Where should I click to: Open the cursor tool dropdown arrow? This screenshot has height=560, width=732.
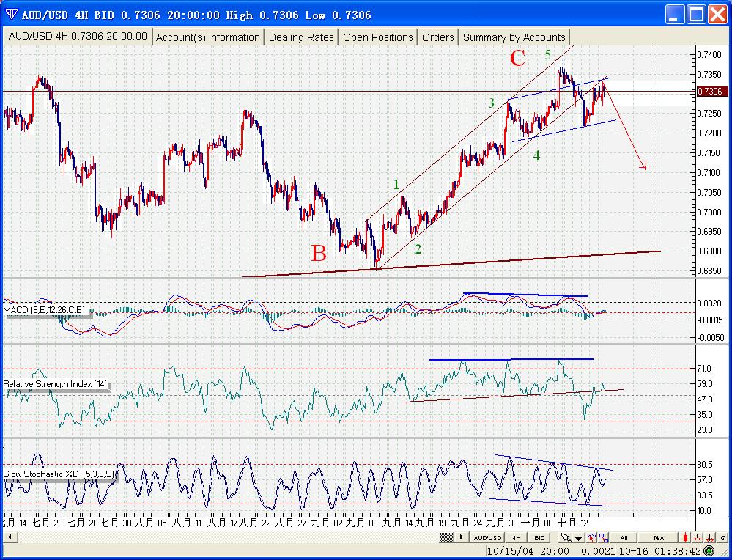pyautogui.click(x=579, y=537)
